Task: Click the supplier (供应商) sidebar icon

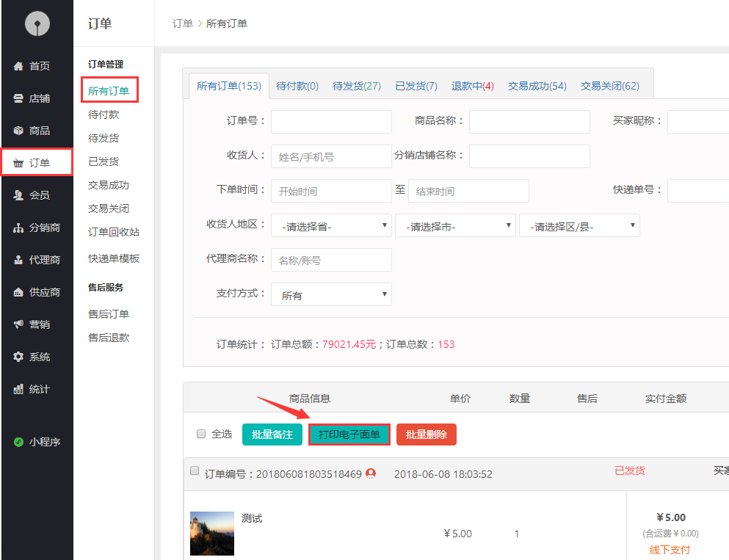Action: point(19,292)
